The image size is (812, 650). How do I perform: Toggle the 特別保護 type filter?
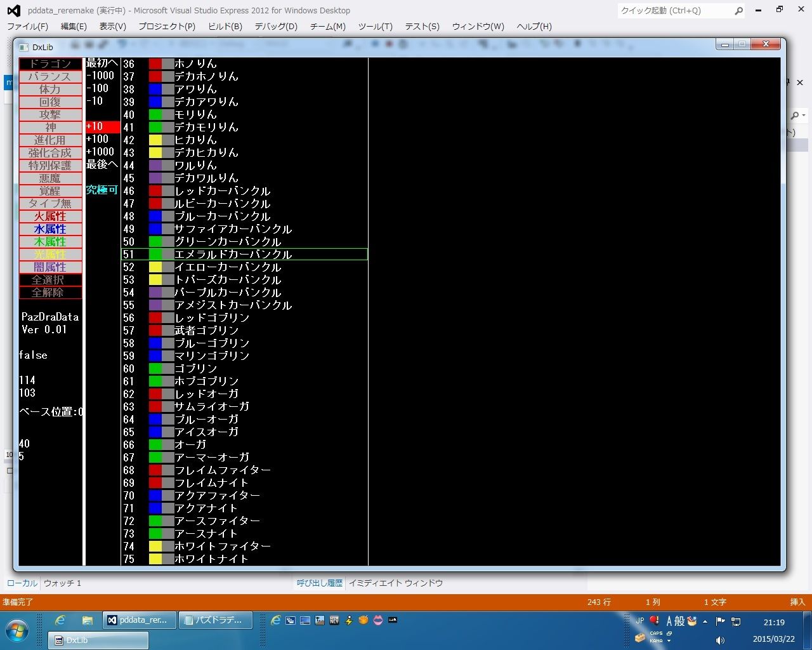pos(50,166)
